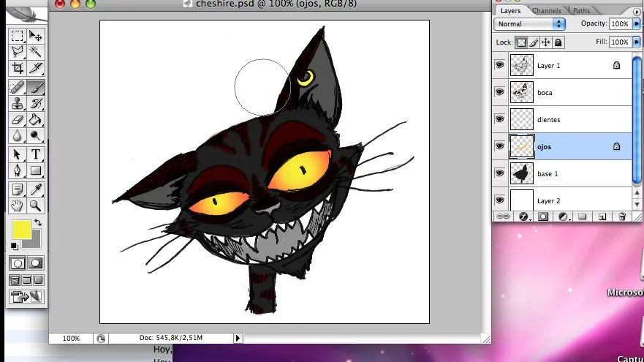
Task: Toggle lock all
Action: coord(558,42)
